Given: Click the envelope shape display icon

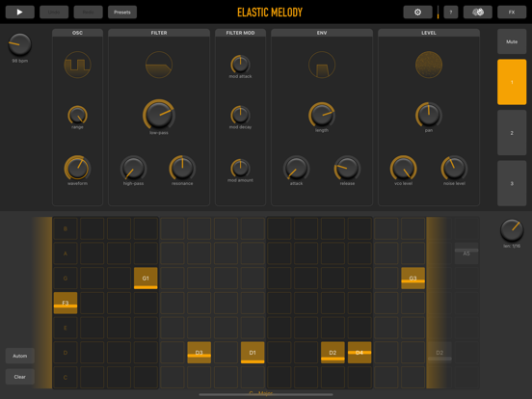Looking at the screenshot, I should [x=322, y=65].
